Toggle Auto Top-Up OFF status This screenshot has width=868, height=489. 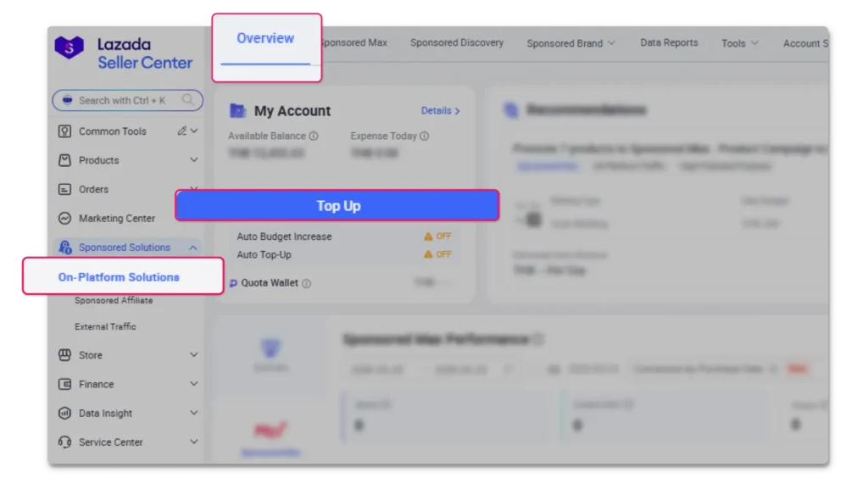[x=438, y=254]
